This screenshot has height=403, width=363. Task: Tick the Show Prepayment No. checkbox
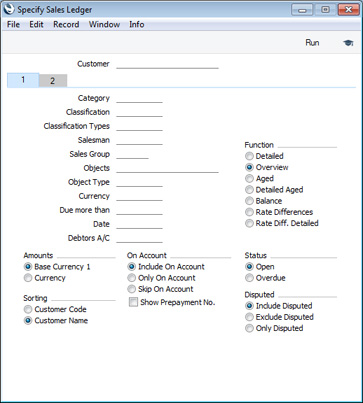[x=134, y=302]
